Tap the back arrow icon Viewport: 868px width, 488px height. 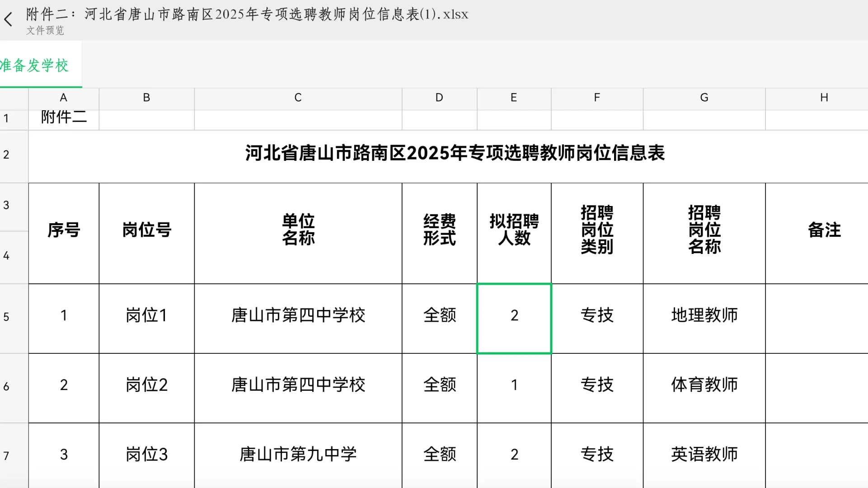pos(8,19)
